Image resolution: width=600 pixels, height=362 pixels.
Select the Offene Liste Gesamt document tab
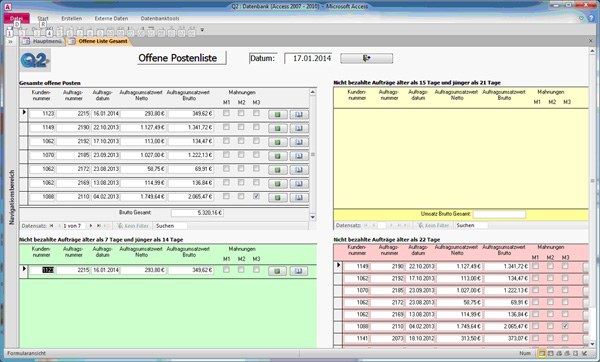pos(99,41)
